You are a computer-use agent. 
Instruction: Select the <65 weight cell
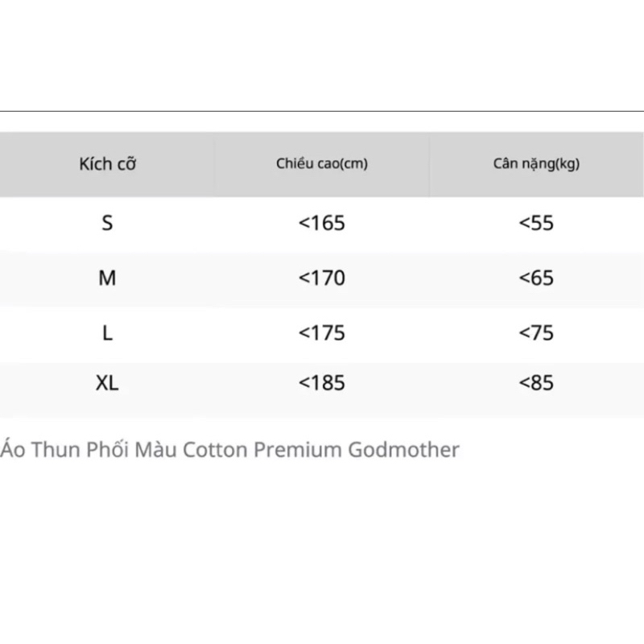tap(536, 279)
